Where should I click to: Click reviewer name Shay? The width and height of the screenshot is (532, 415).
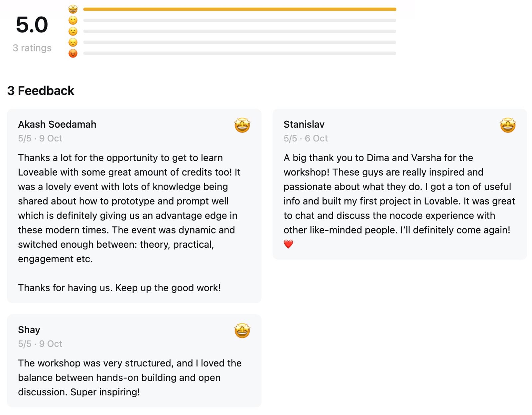point(29,330)
